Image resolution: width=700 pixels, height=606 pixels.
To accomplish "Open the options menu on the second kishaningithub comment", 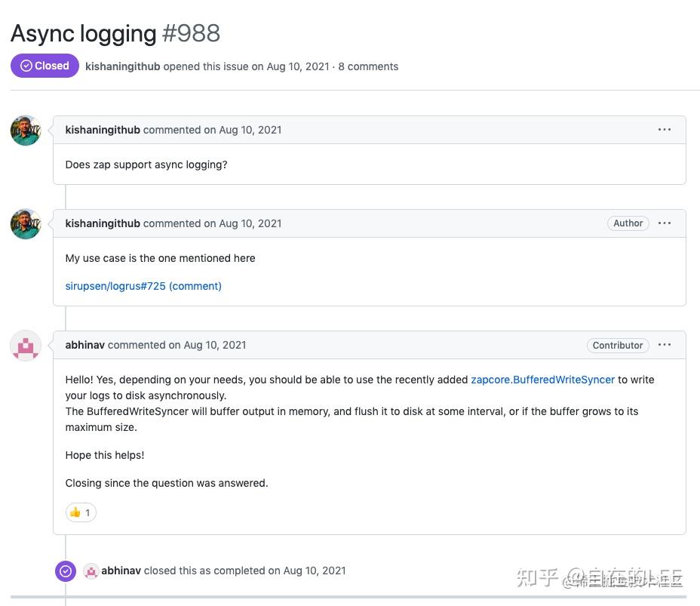I will point(665,223).
